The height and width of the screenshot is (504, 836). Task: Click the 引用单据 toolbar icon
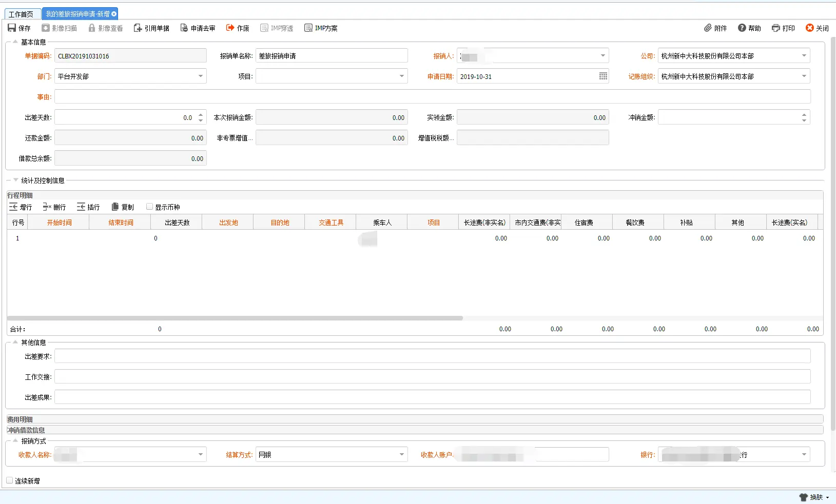tap(138, 28)
